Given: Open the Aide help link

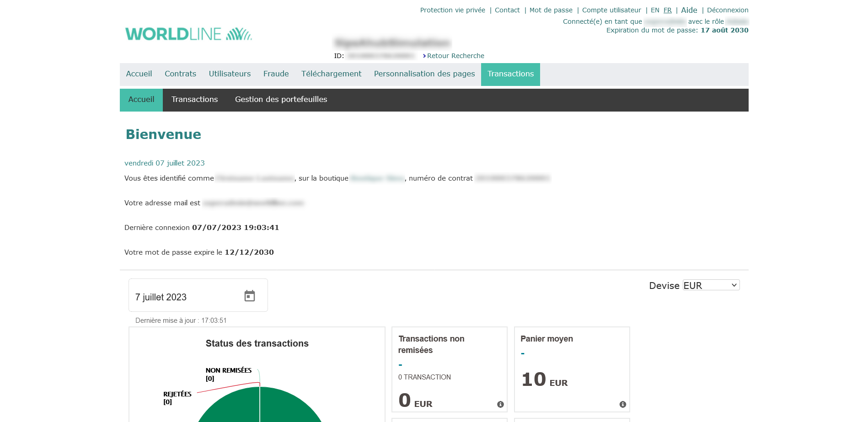Looking at the screenshot, I should (x=689, y=10).
